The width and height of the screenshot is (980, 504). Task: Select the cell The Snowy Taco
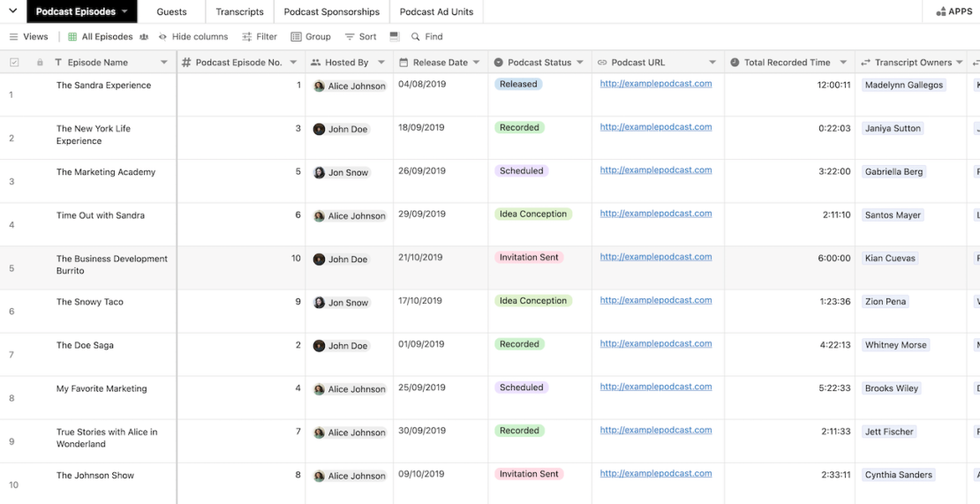pyautogui.click(x=90, y=302)
